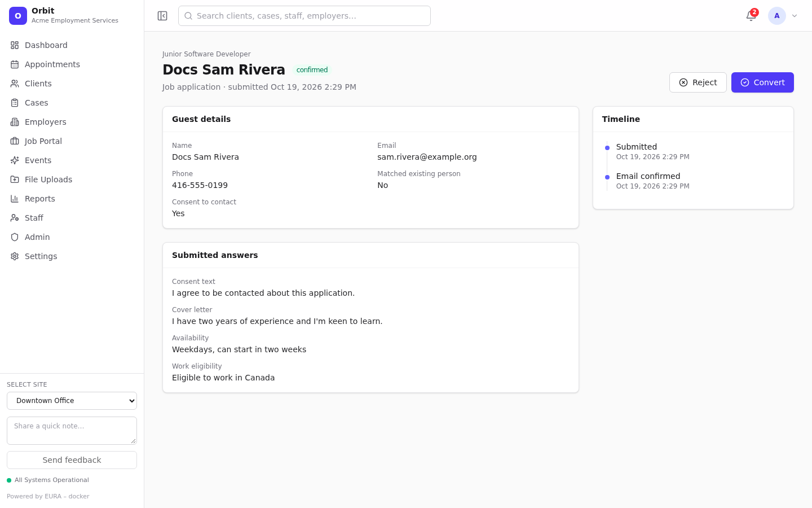
Task: Click the confirmed status badge
Action: point(312,70)
